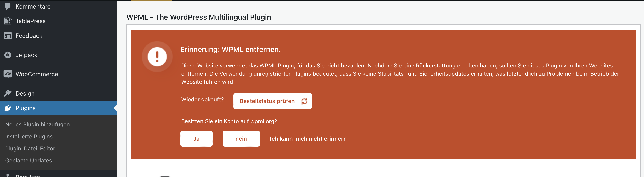This screenshot has width=644, height=177.
Task: Click the Erinnerung: WPML entfernen heading
Action: [x=231, y=49]
